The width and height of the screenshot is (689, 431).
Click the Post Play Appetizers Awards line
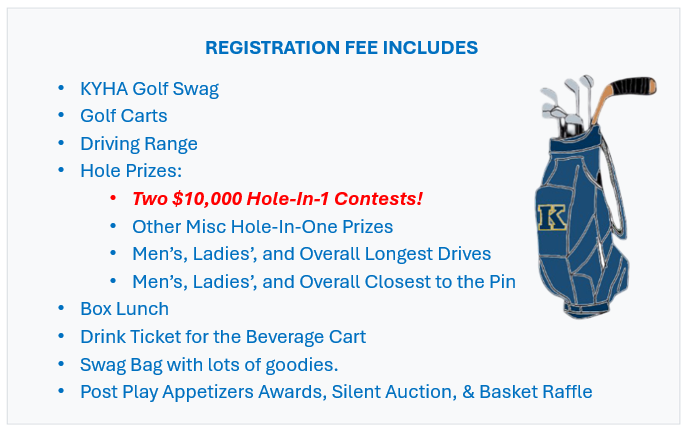pyautogui.click(x=336, y=392)
